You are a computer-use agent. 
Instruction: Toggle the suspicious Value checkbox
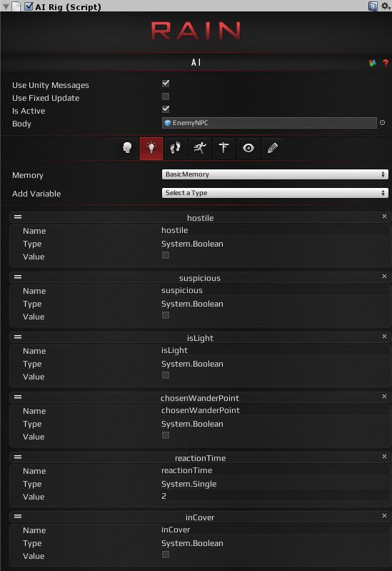[x=166, y=315]
